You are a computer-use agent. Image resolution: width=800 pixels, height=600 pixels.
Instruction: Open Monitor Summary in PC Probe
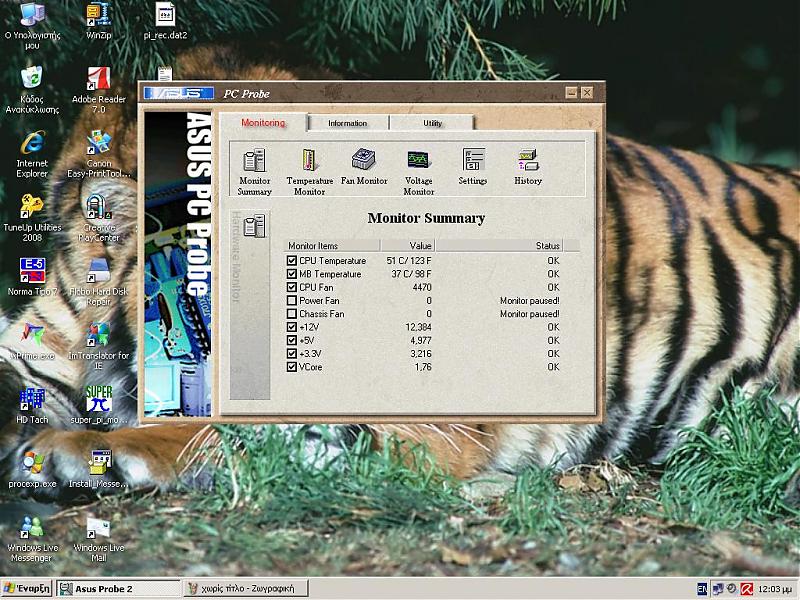tap(254, 171)
